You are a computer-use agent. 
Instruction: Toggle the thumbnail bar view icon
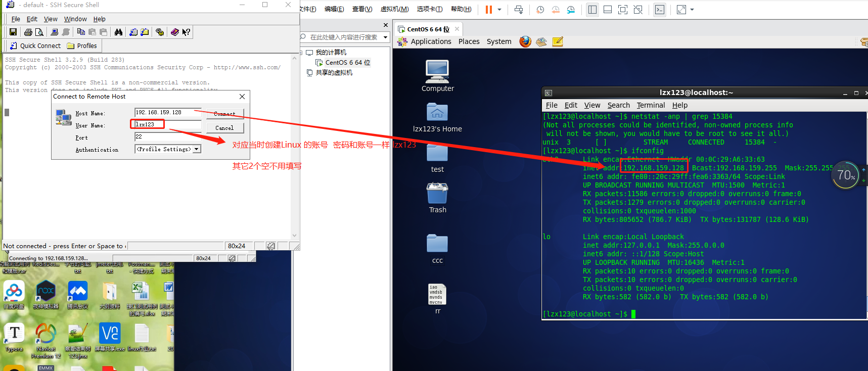[608, 10]
